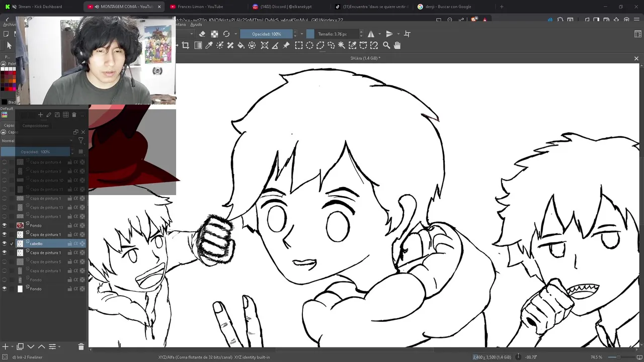Choose the Assistant tool
This screenshot has width=644, height=362.
[265, 45]
